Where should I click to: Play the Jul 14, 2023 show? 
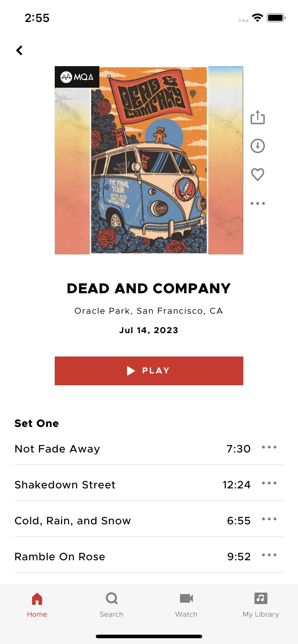[x=149, y=371]
